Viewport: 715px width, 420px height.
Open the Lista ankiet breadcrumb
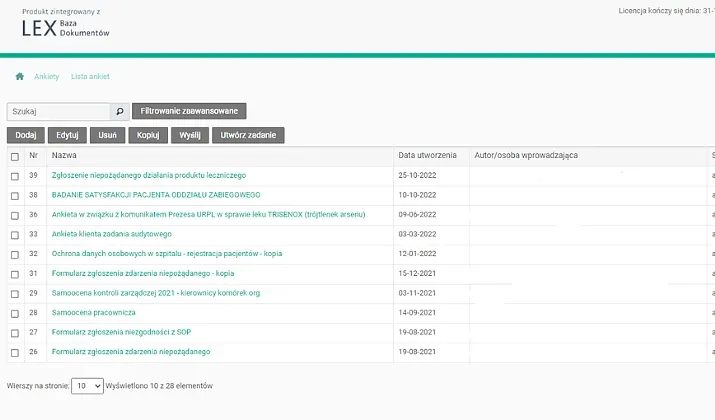tap(90, 76)
